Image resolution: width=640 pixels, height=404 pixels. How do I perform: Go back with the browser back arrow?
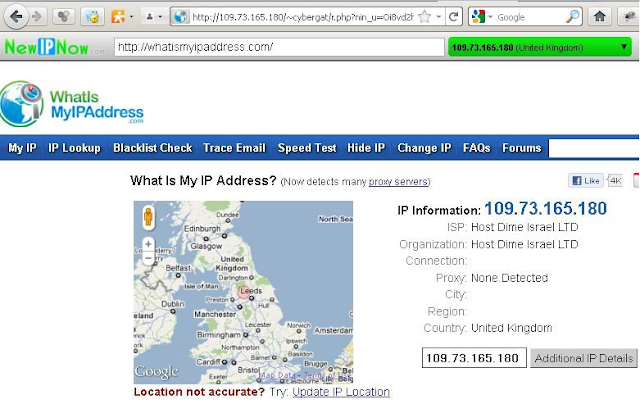pos(16,17)
